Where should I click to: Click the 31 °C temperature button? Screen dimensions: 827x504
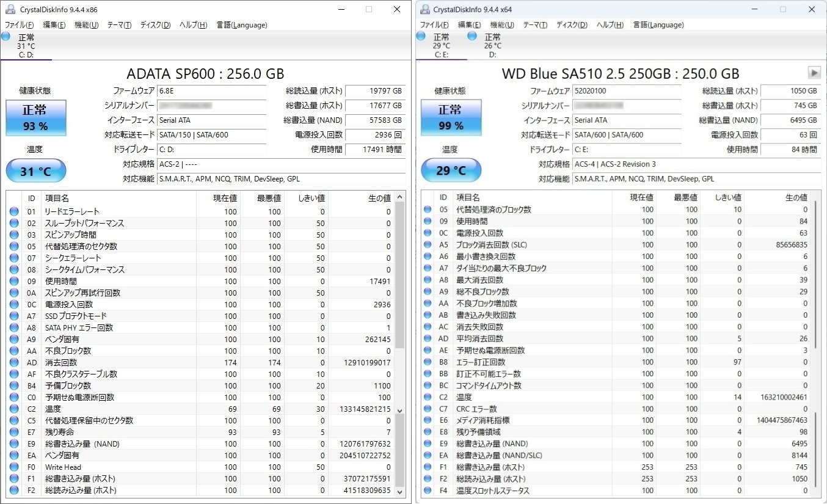[35, 171]
